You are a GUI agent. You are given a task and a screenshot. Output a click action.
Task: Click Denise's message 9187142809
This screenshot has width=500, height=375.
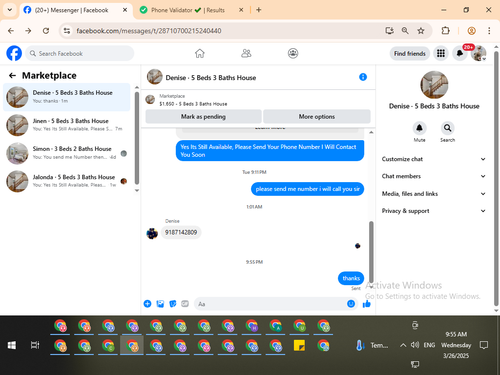pyautogui.click(x=181, y=232)
